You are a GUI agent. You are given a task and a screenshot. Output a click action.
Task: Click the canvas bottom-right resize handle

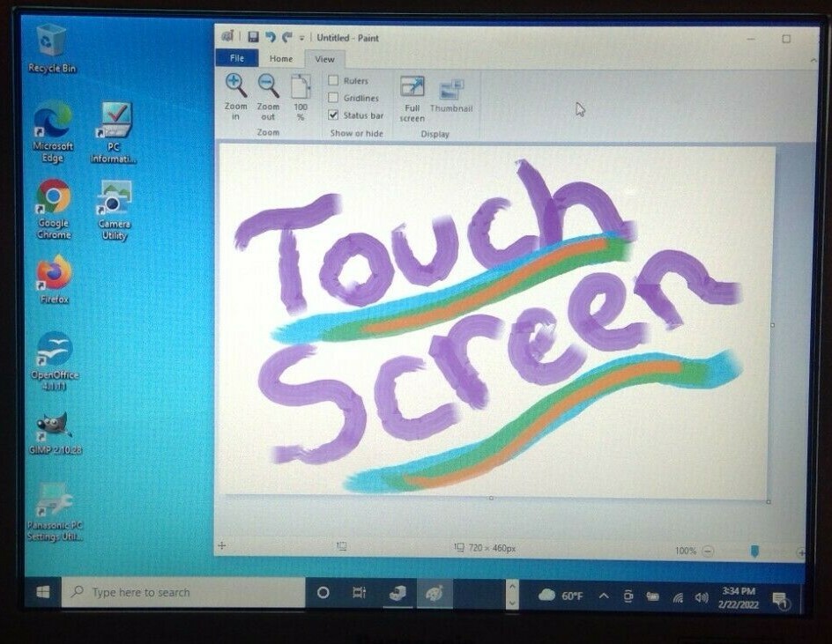(x=769, y=501)
